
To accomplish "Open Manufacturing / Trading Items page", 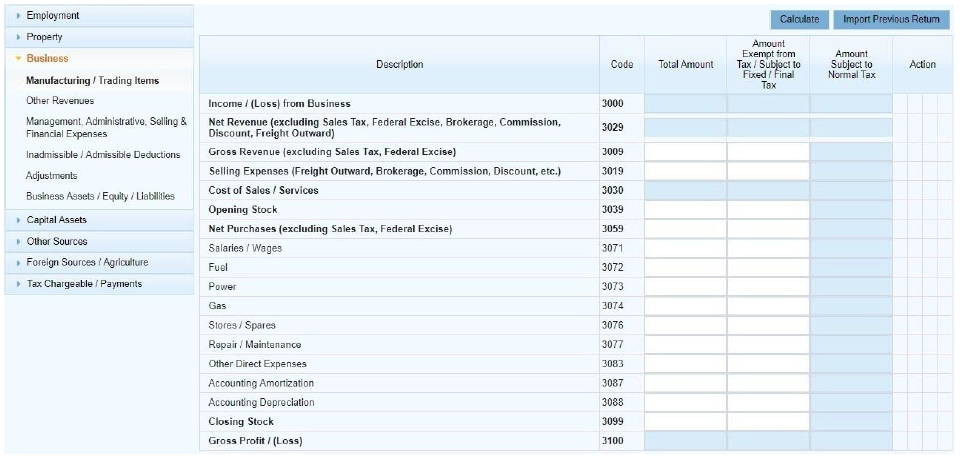I will click(x=93, y=81).
